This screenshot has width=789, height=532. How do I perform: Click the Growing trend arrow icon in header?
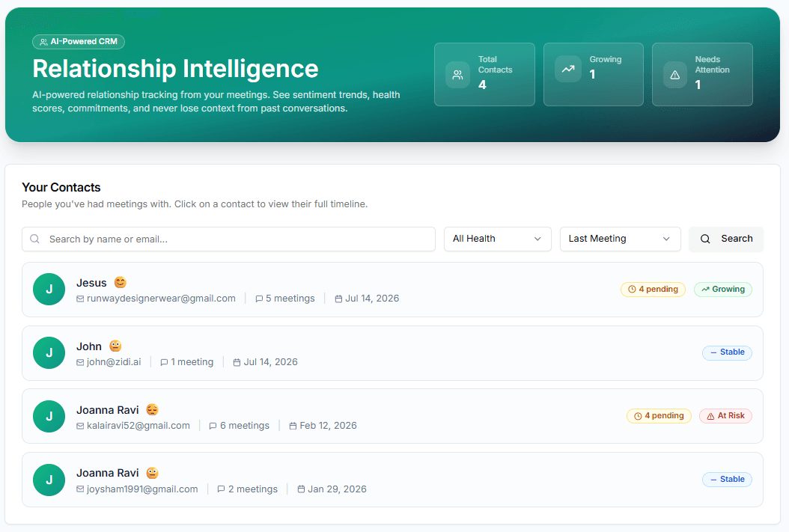coord(568,69)
